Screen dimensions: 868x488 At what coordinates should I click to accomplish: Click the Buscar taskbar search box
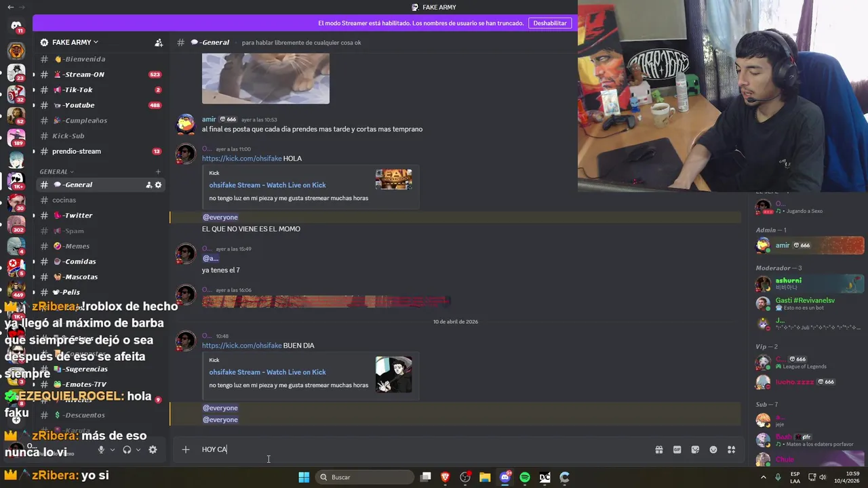pyautogui.click(x=366, y=477)
